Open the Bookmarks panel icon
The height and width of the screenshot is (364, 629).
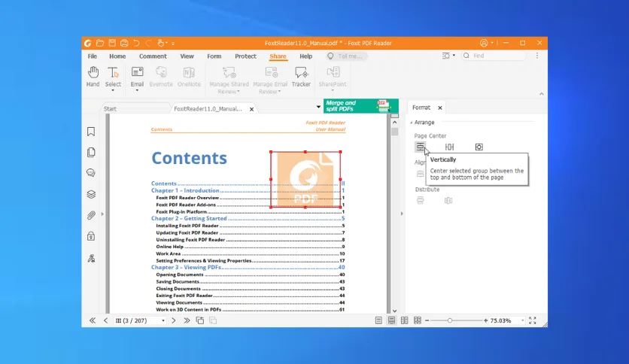point(91,132)
